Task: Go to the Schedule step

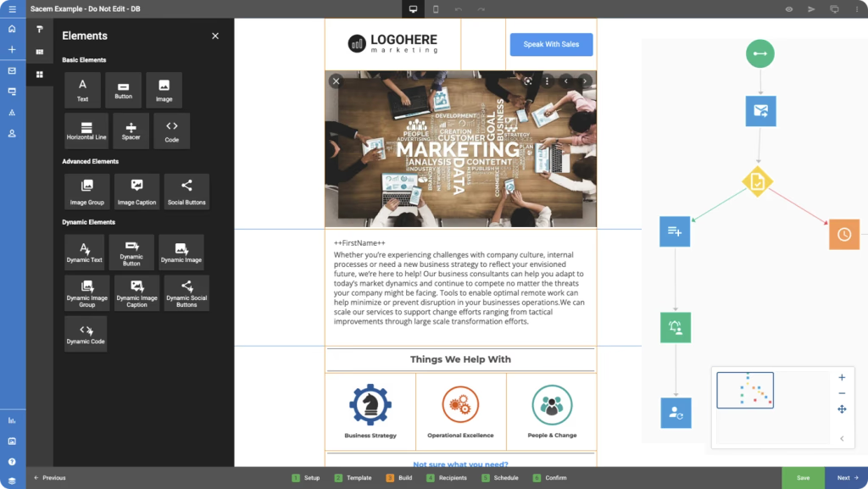Action: 500,478
